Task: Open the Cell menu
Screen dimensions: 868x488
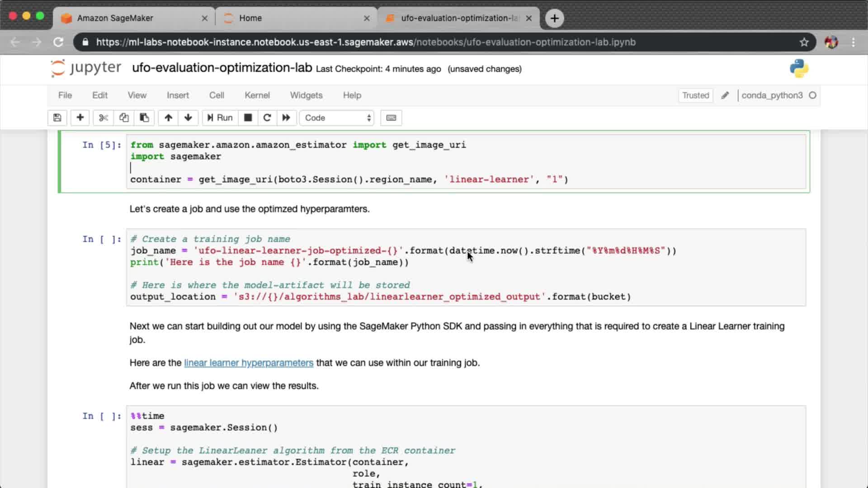Action: click(217, 95)
